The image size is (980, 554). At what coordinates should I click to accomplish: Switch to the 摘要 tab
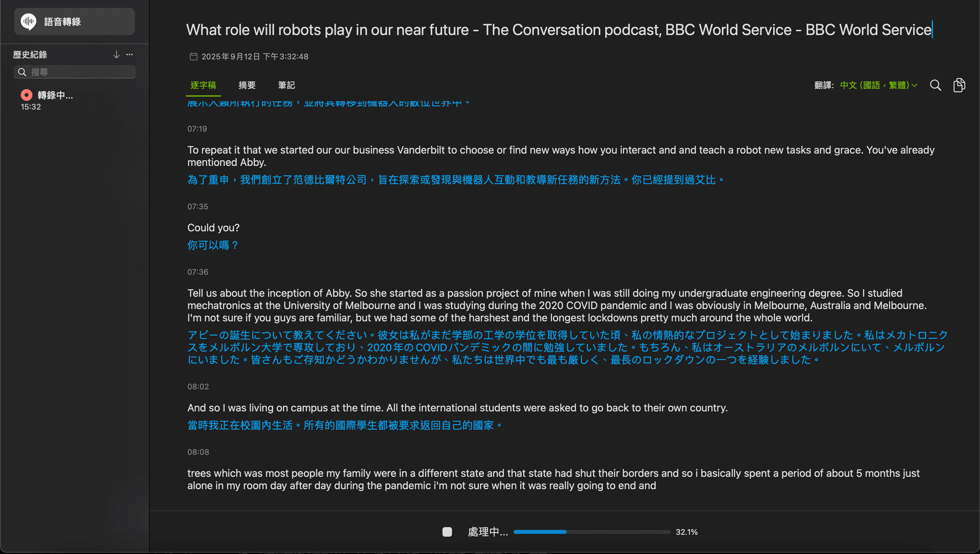point(247,85)
